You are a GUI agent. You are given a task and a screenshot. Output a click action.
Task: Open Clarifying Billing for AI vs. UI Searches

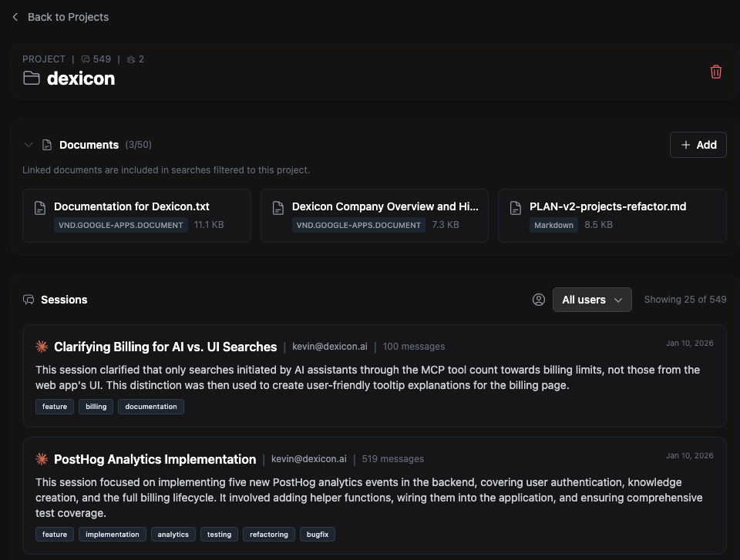[165, 347]
